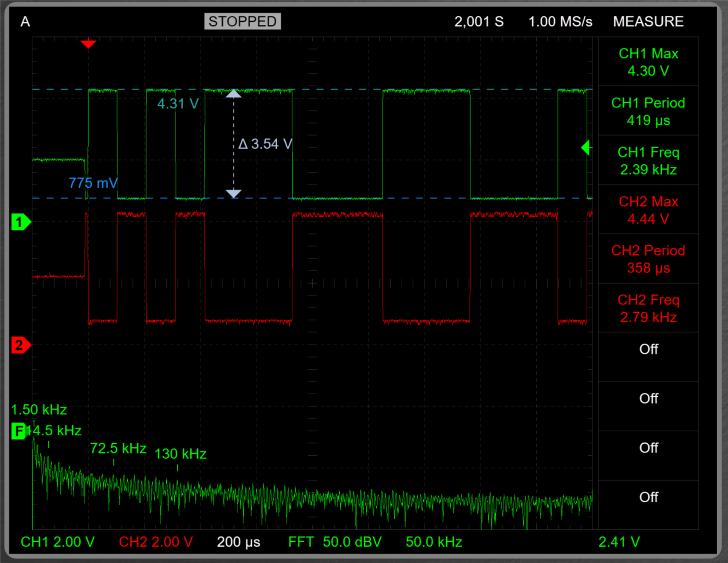728x563 pixels.
Task: Click the CH2 2.00 V scale label
Action: click(x=156, y=542)
